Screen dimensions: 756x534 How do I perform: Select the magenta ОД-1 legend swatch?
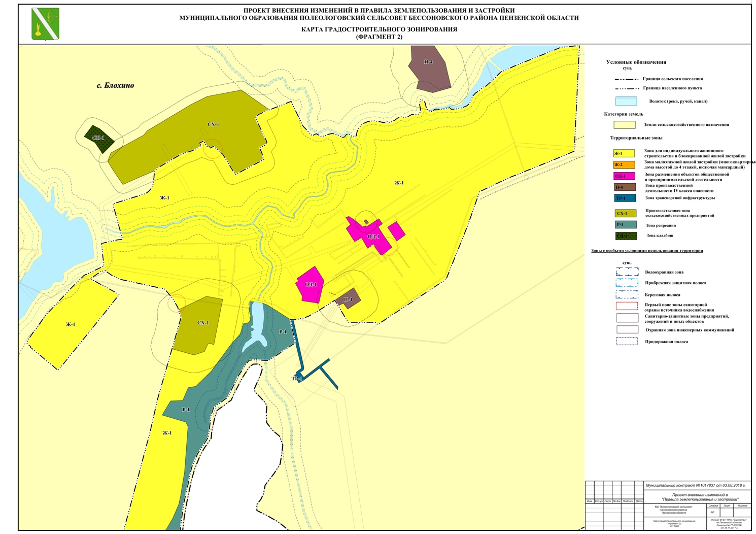click(x=624, y=176)
